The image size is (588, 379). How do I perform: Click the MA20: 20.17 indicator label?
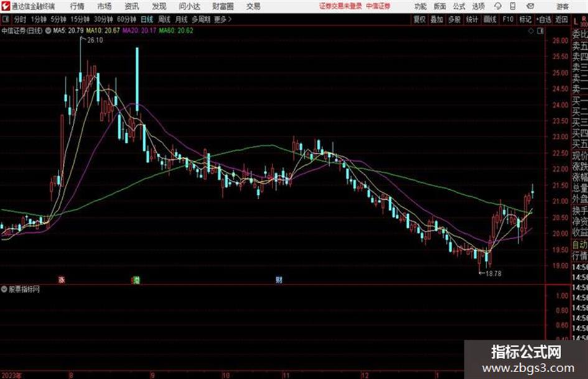click(139, 30)
